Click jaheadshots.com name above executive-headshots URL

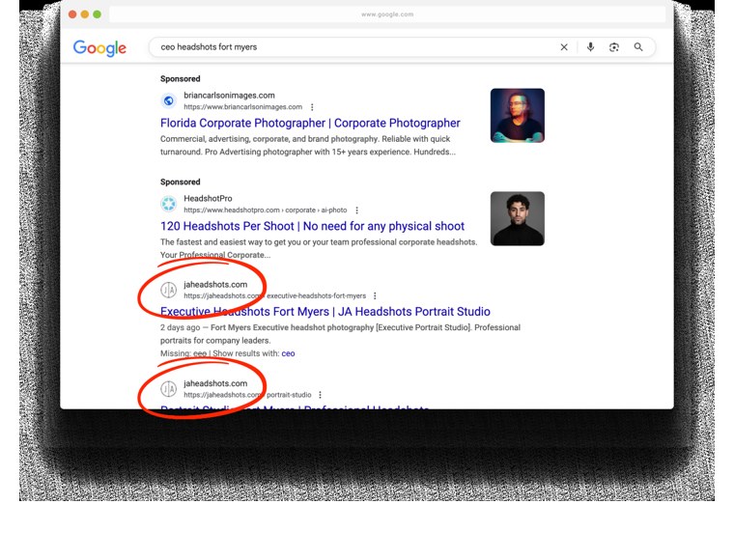coord(214,285)
